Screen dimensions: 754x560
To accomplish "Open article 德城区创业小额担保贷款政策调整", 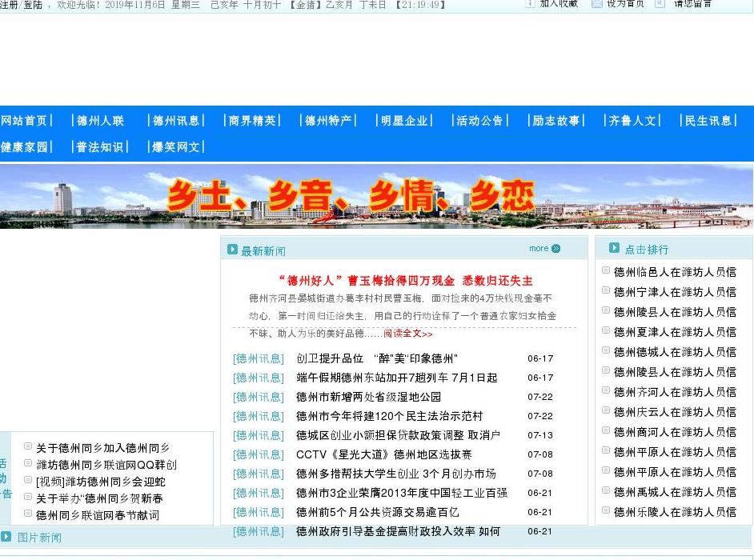I will point(398,435).
